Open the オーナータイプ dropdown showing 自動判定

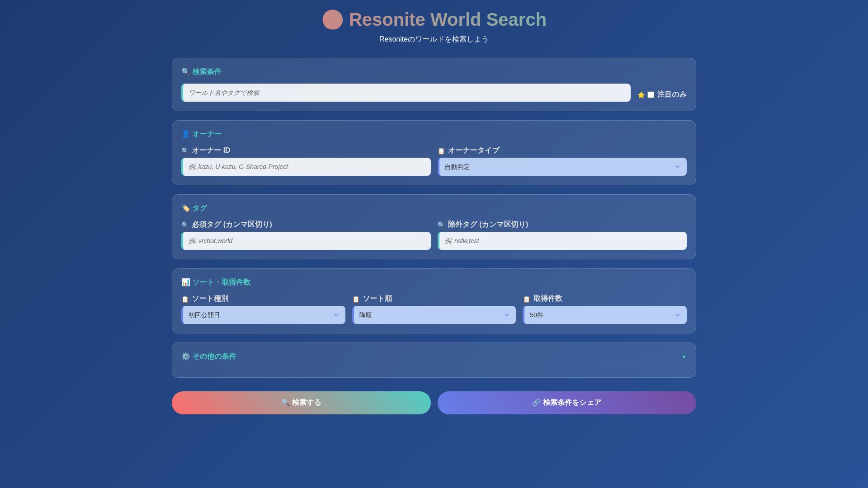562,167
